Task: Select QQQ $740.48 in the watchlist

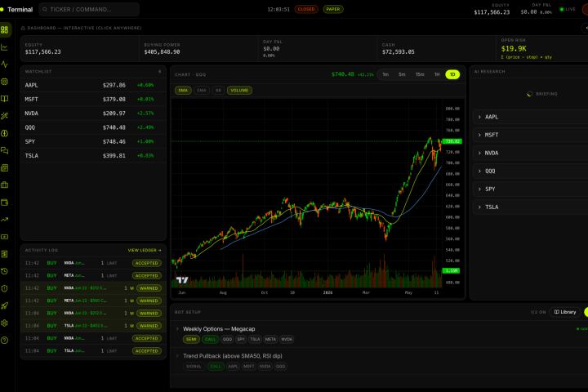Action: coord(93,127)
